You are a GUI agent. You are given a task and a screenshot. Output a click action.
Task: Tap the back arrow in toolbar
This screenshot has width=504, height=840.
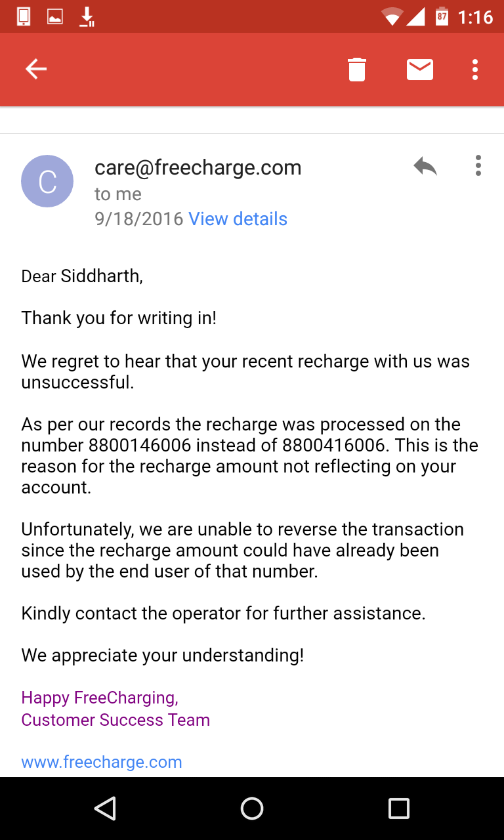(35, 69)
